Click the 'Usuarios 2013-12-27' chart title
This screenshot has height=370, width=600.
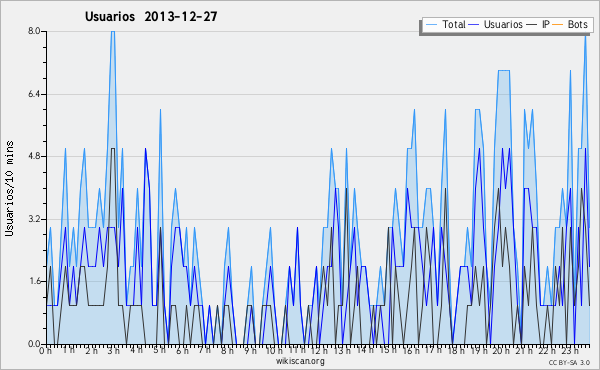click(151, 16)
